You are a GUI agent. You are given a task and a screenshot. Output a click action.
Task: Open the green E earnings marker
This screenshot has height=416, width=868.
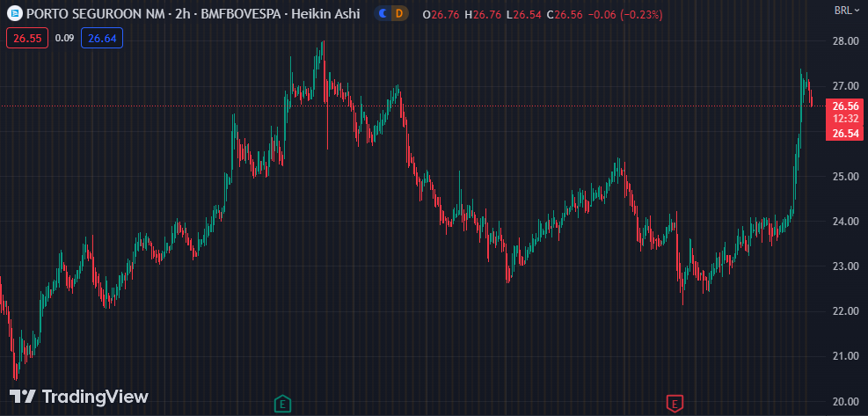282,404
